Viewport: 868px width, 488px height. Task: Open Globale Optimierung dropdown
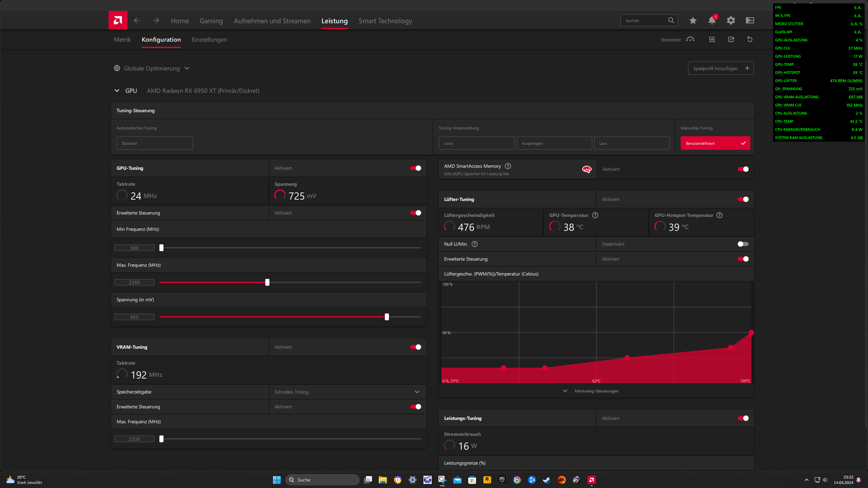pyautogui.click(x=152, y=68)
